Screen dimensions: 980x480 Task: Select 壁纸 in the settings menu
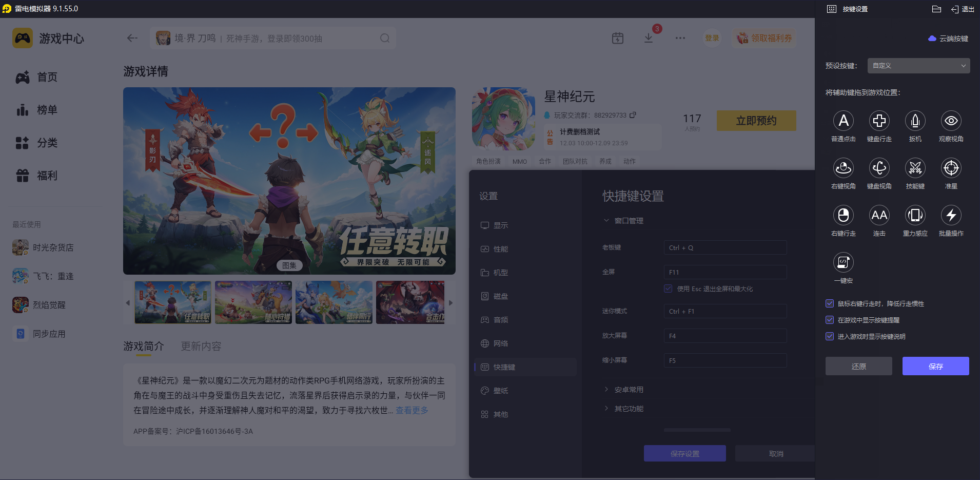(500, 390)
